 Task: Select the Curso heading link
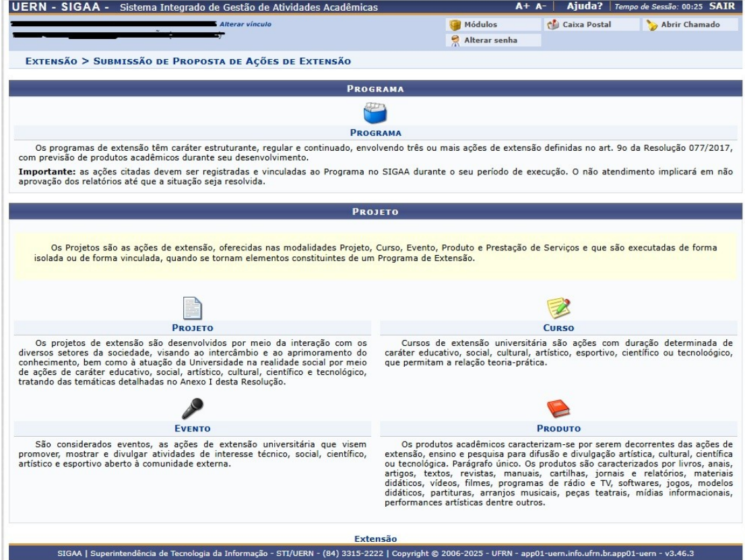558,328
